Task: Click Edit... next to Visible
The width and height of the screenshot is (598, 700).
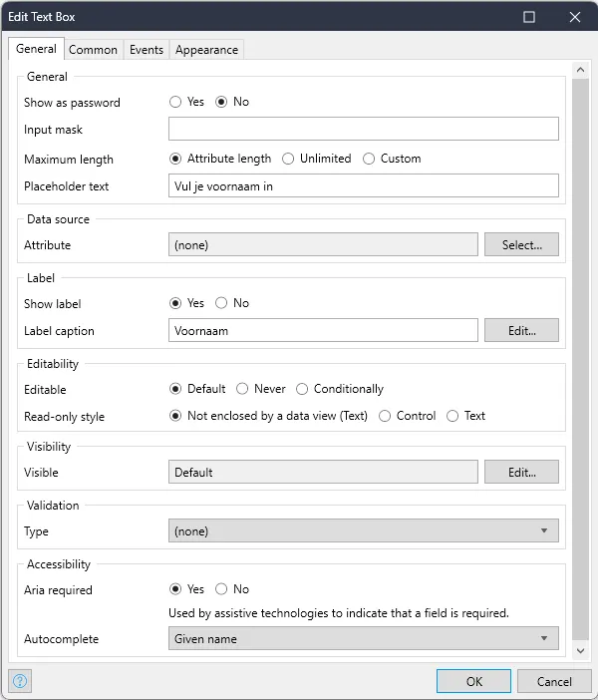Action: 521,472
